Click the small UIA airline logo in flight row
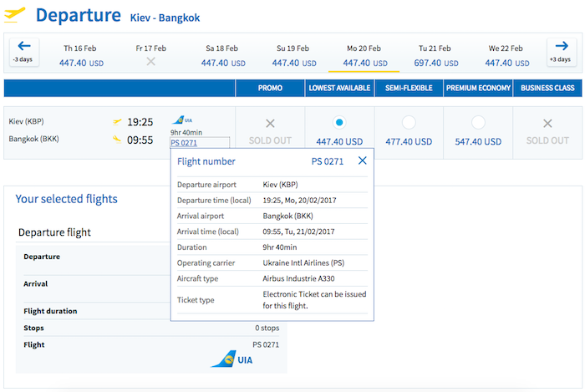This screenshot has width=585, height=392. [x=182, y=120]
